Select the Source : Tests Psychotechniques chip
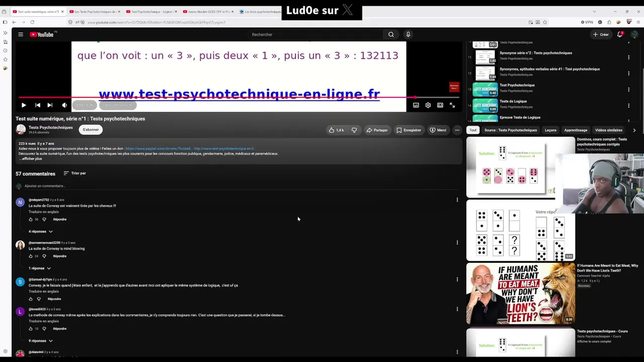 511,130
